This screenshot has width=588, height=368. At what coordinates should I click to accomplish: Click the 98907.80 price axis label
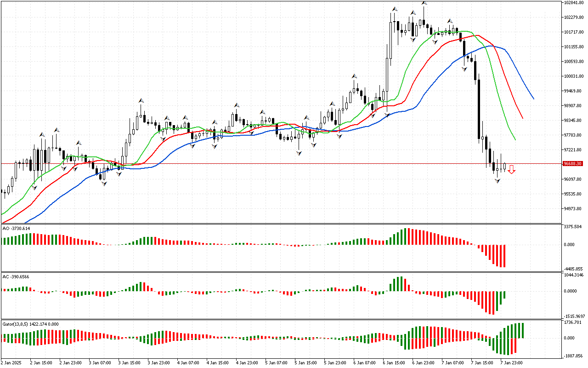572,106
